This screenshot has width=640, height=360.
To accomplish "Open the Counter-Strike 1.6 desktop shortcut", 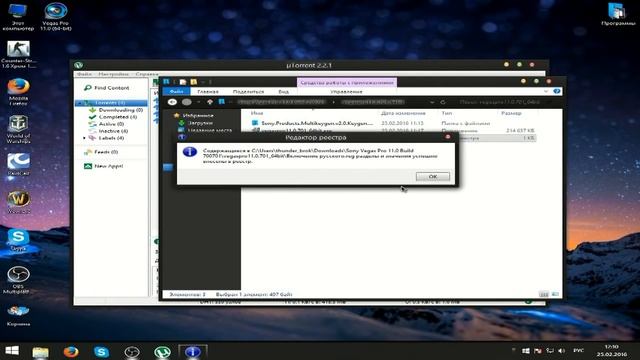I will (x=18, y=54).
